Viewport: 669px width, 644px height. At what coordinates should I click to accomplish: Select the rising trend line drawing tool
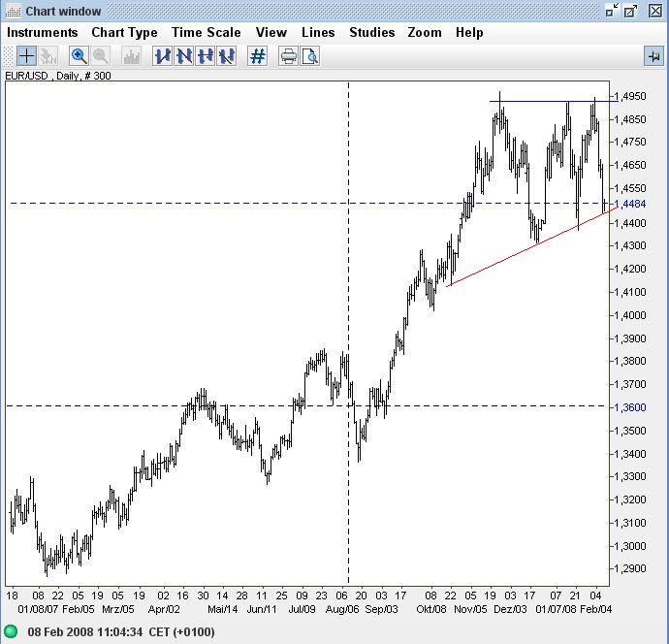pos(162,56)
